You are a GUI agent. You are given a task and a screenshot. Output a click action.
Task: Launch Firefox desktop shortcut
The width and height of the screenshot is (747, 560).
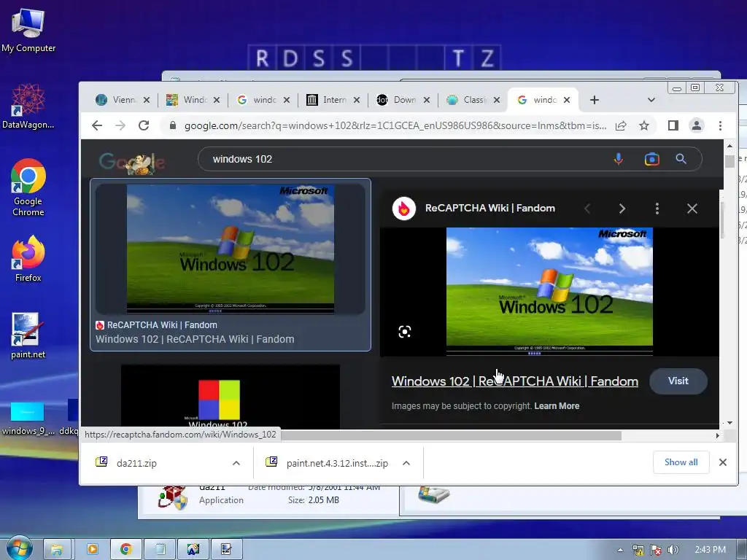(28, 259)
